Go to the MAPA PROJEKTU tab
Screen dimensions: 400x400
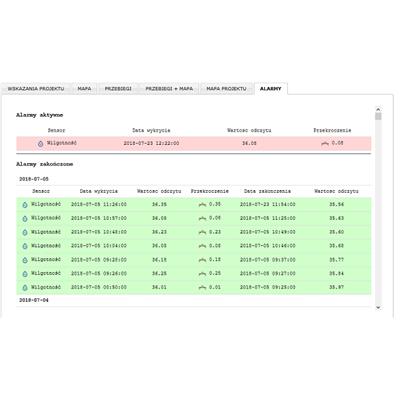(x=226, y=89)
